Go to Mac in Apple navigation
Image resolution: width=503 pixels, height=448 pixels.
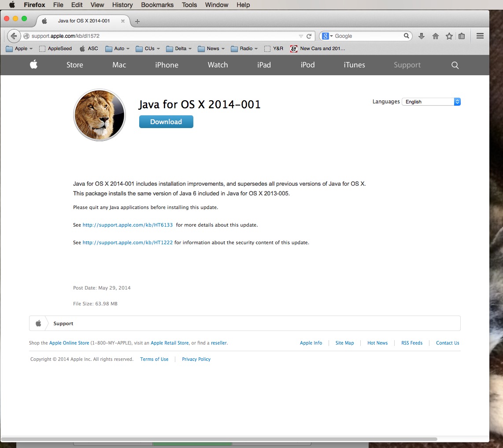[x=119, y=65]
